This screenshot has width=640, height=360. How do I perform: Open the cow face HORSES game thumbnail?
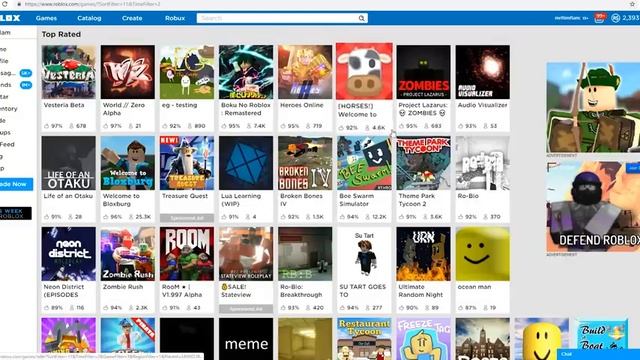[x=364, y=71]
